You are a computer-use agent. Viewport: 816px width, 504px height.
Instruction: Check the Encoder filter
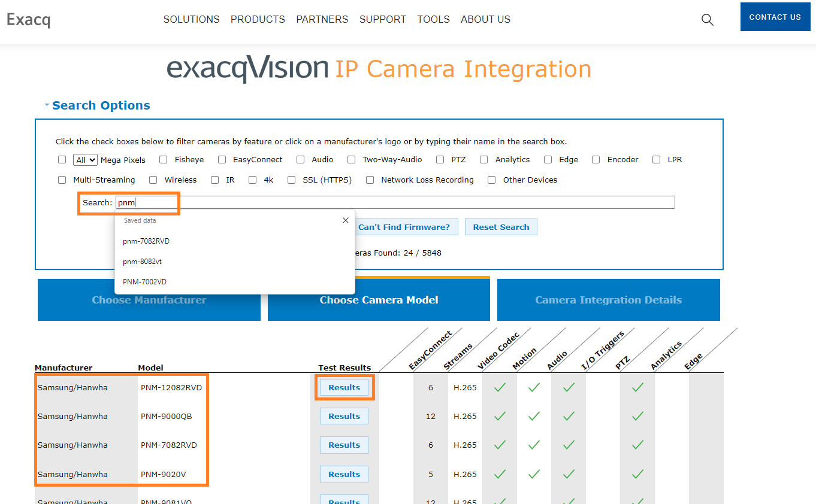pyautogui.click(x=596, y=160)
